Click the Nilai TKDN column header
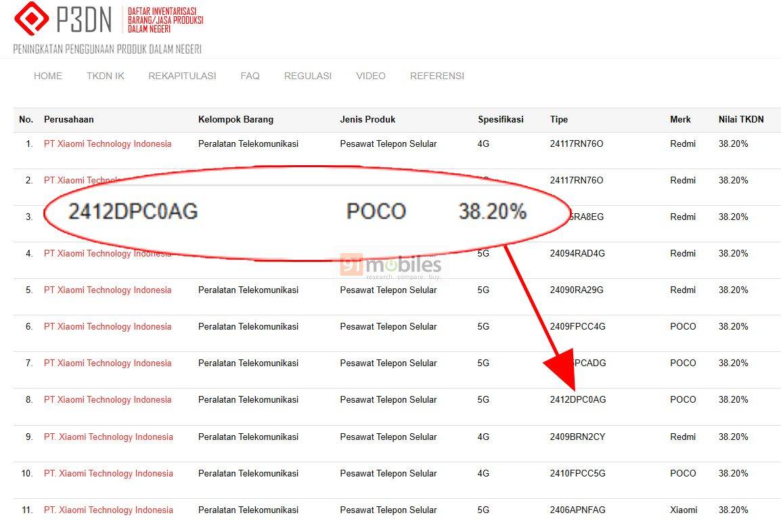 (x=741, y=120)
